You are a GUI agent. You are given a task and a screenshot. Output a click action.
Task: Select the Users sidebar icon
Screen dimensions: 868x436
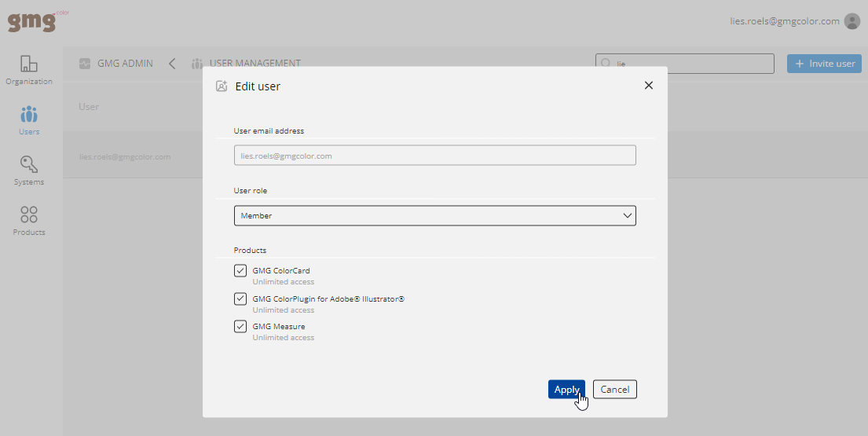pyautogui.click(x=29, y=115)
